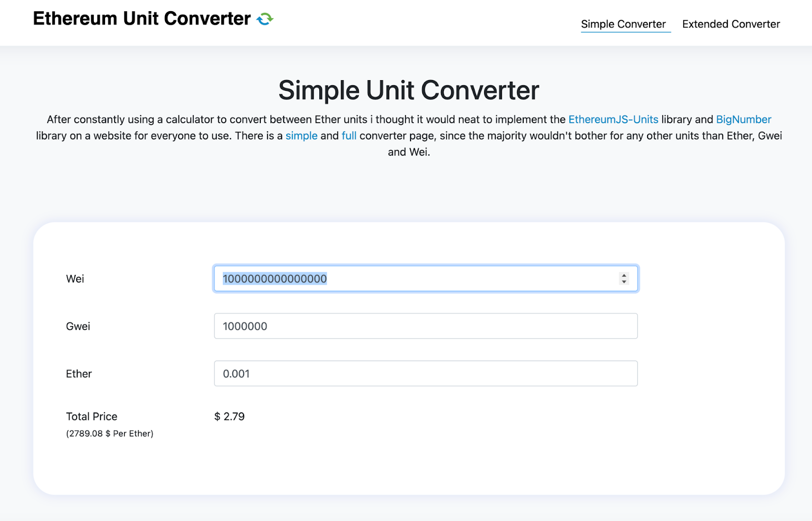The width and height of the screenshot is (812, 521).
Task: Click the down stepper arrow on Wei field
Action: coord(624,282)
